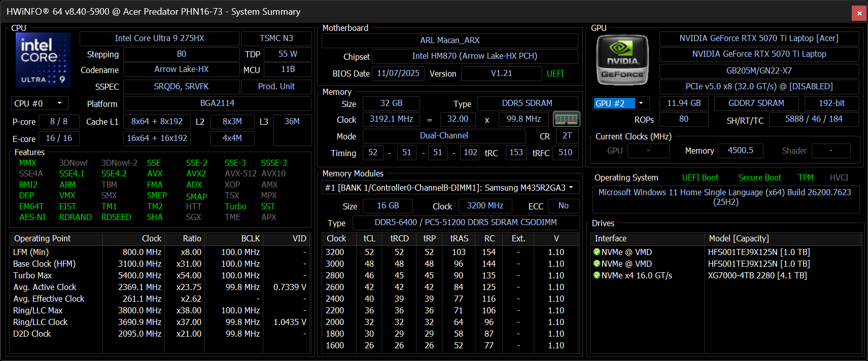The width and height of the screenshot is (868, 361).
Task: Click the TDP value 55 W
Action: point(288,54)
